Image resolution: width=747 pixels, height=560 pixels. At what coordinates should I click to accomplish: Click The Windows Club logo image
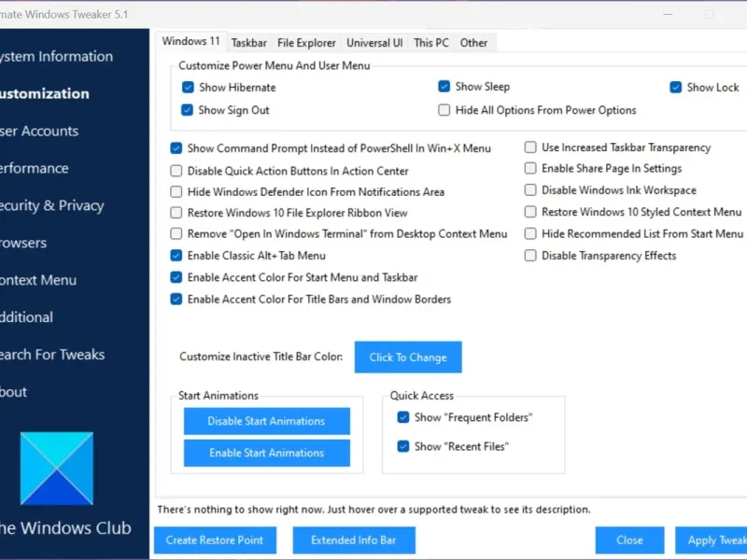point(57,469)
